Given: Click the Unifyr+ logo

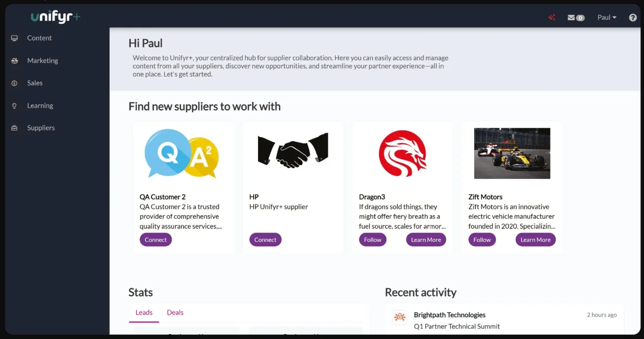Looking at the screenshot, I should [x=55, y=17].
